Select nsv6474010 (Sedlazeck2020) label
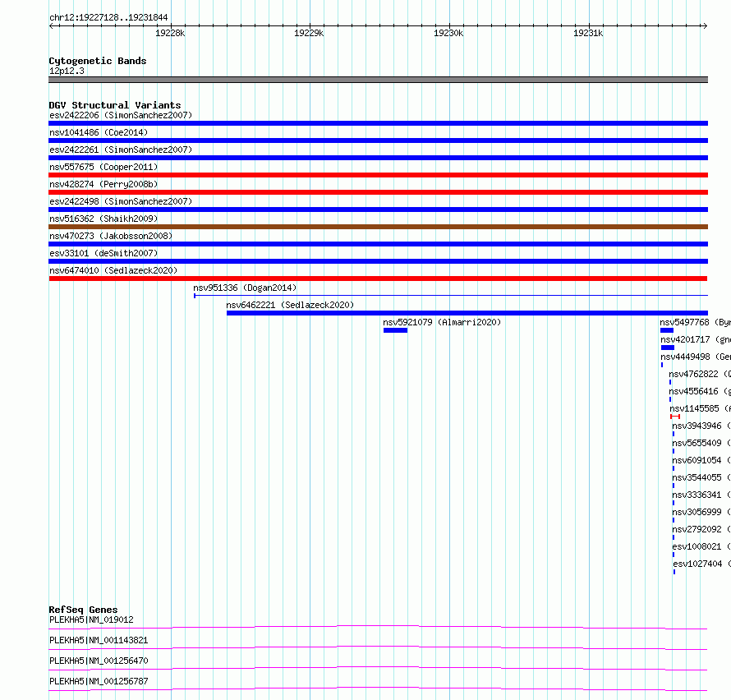This screenshot has width=731, height=700. click(113, 270)
